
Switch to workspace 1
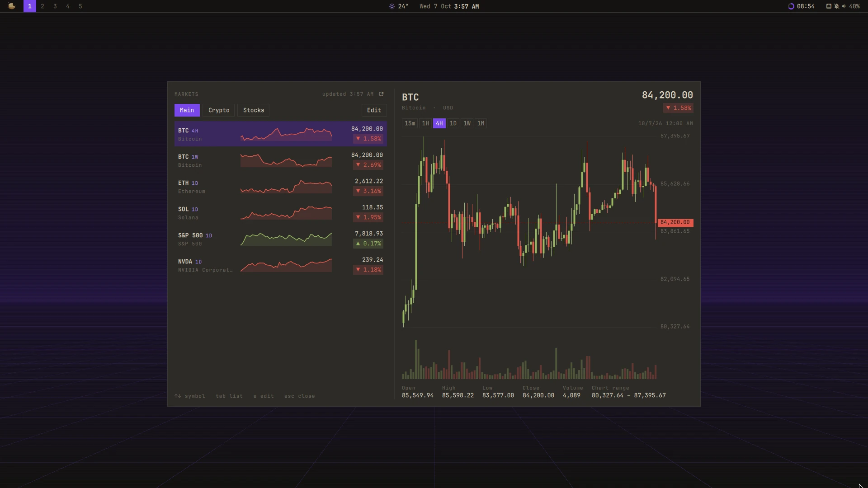point(30,6)
